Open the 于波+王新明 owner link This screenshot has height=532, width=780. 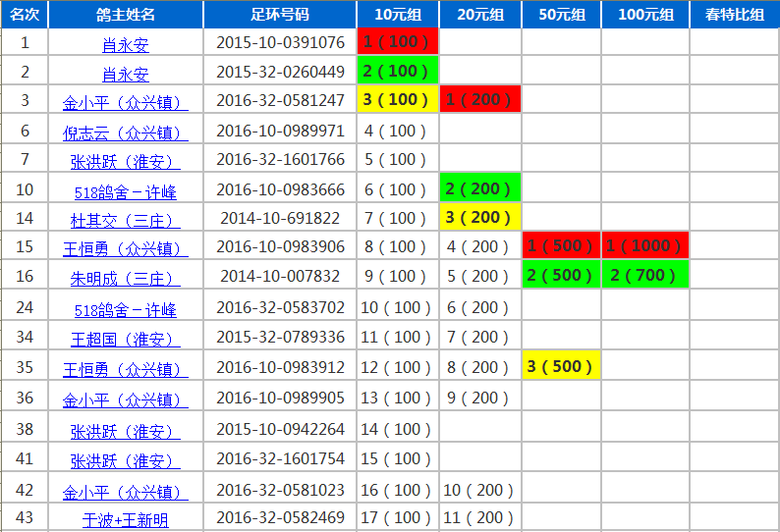tap(125, 519)
